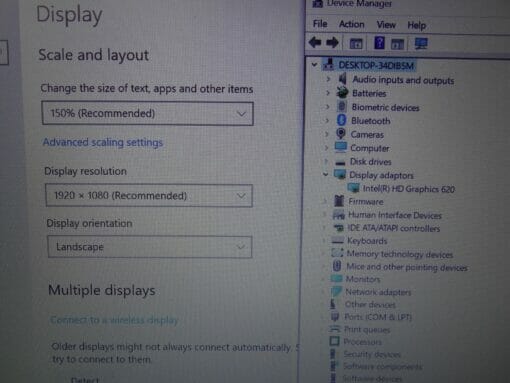Image resolution: width=510 pixels, height=383 pixels.
Task: Open the 1920 × 1080 resolution dropdown
Action: pyautogui.click(x=149, y=195)
